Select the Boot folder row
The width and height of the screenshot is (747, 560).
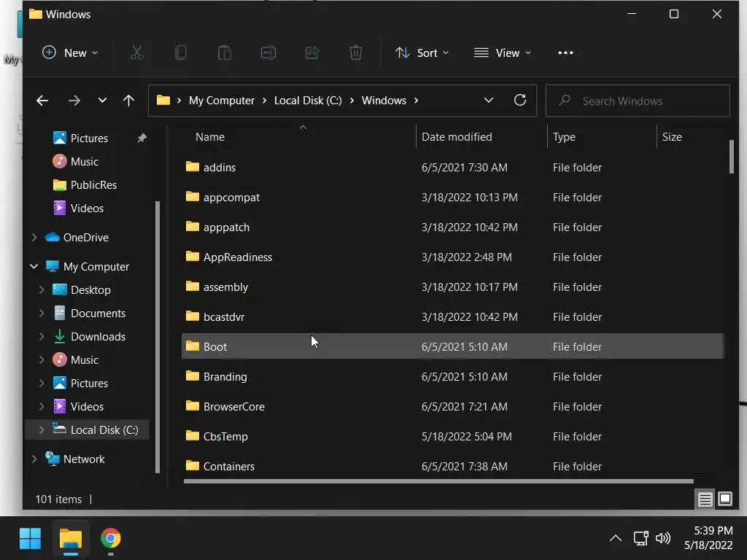coord(452,346)
